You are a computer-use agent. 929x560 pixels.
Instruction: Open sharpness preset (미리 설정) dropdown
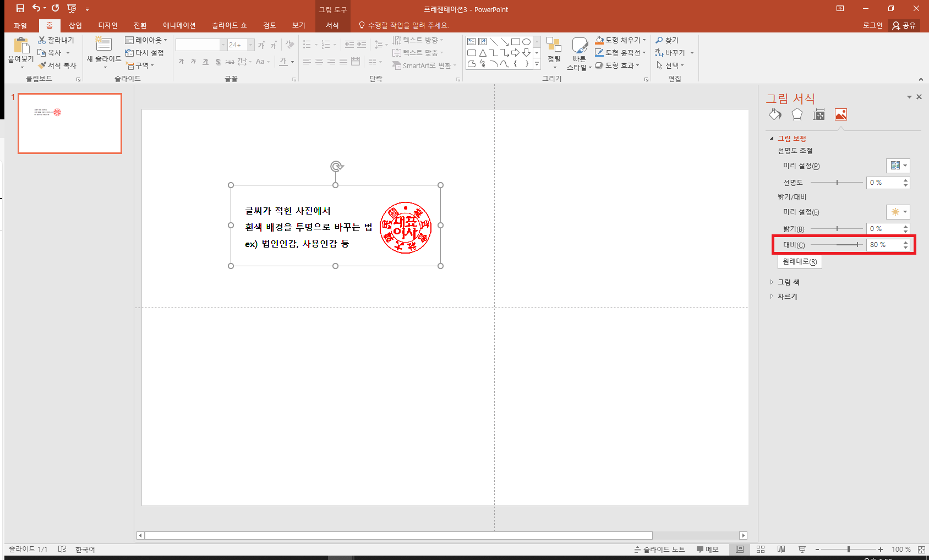point(898,166)
